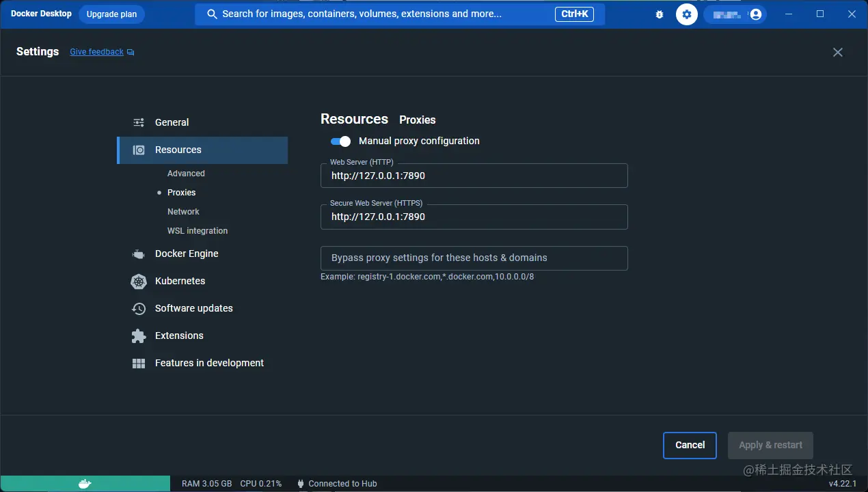868x492 pixels.
Task: Click the Connected to Hub plug icon
Action: 301,484
